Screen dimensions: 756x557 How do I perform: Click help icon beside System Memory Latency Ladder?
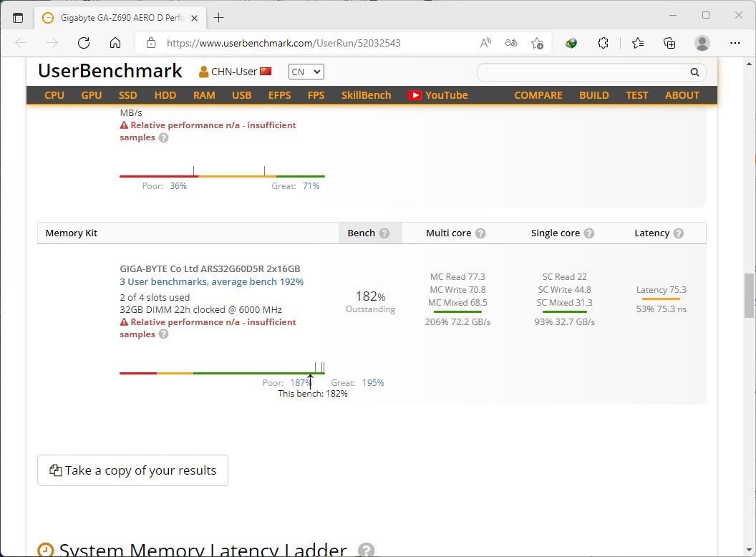(366, 550)
